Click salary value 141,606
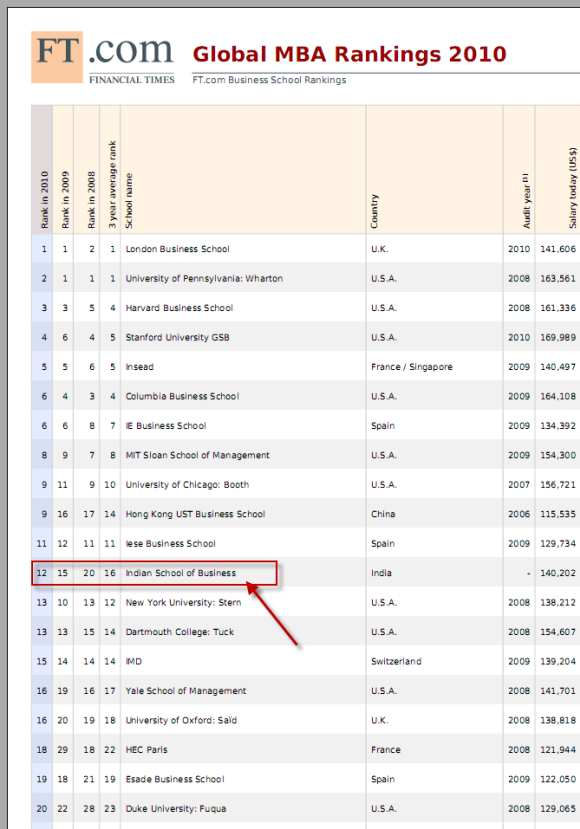Image resolution: width=580 pixels, height=829 pixels. (558, 249)
